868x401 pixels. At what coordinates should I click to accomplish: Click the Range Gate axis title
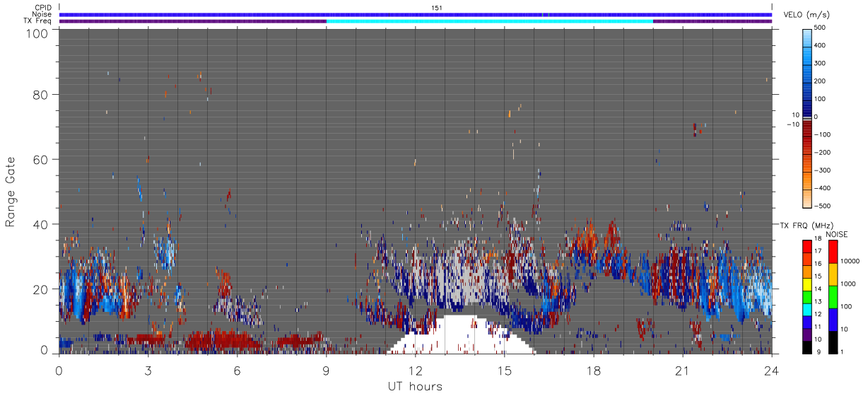[11, 191]
